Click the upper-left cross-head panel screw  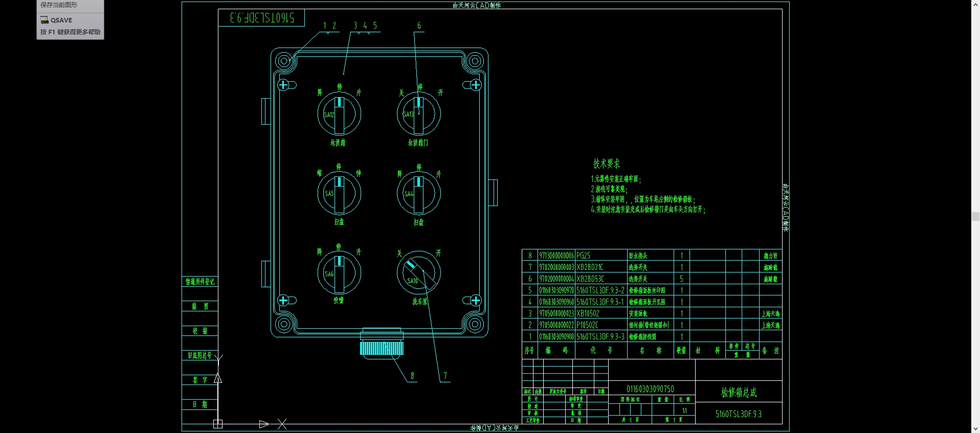coord(283,85)
